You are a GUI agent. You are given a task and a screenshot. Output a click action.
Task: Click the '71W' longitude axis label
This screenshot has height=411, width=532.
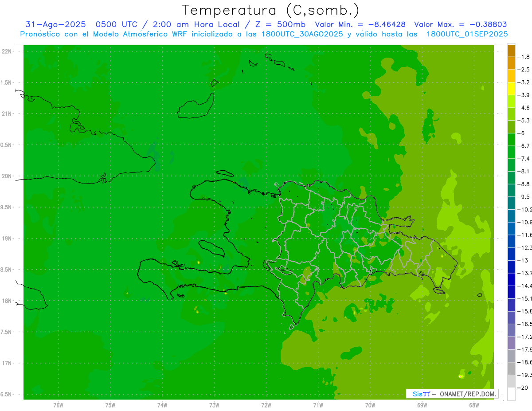(318, 405)
